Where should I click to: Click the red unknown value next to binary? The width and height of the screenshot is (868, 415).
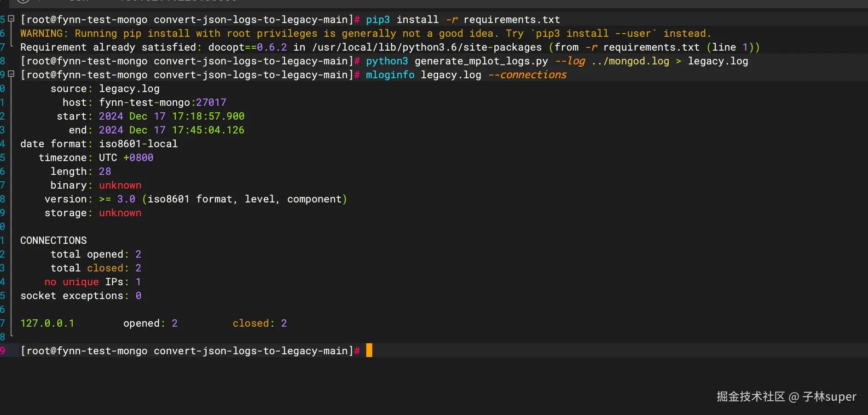(120, 185)
